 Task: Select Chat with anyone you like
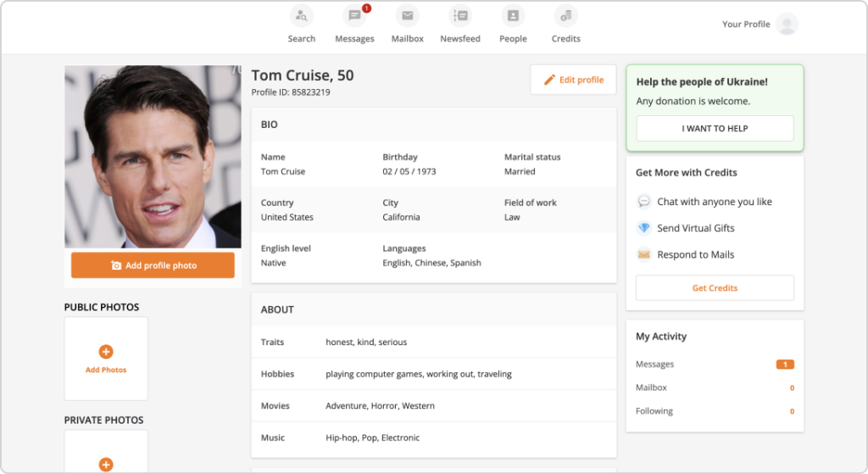pyautogui.click(x=714, y=202)
